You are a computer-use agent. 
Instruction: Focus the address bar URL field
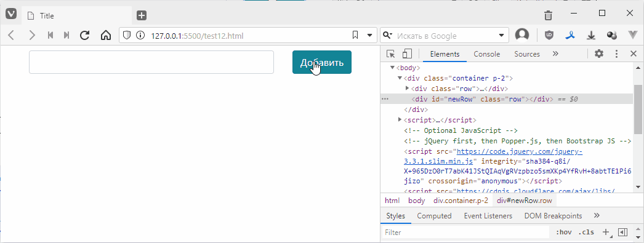pos(248,36)
